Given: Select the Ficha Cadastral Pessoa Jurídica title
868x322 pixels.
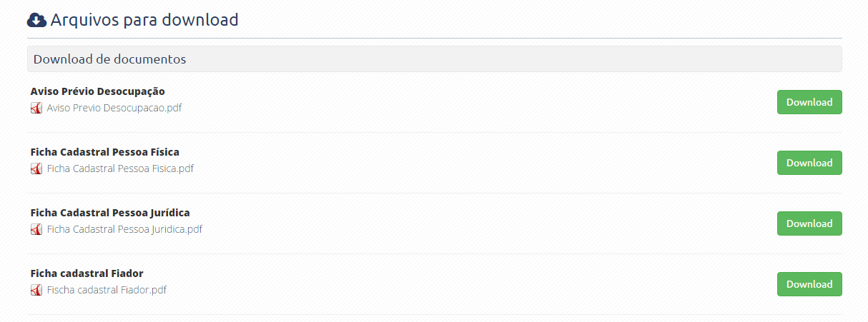Looking at the screenshot, I should [x=110, y=213].
